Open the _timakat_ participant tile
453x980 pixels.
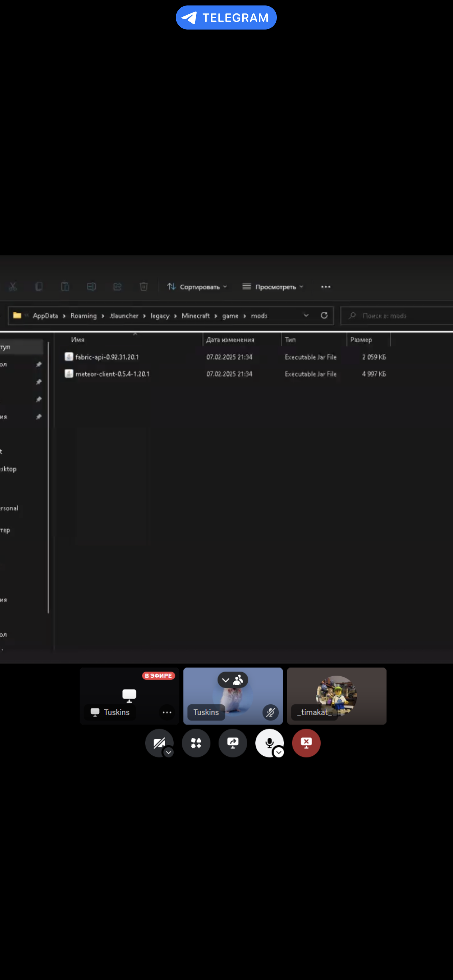pyautogui.click(x=337, y=696)
